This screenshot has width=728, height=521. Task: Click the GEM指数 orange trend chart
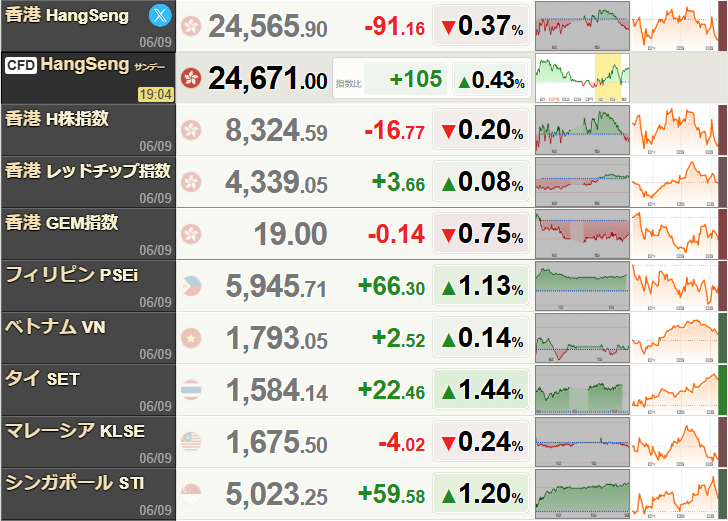(675, 234)
